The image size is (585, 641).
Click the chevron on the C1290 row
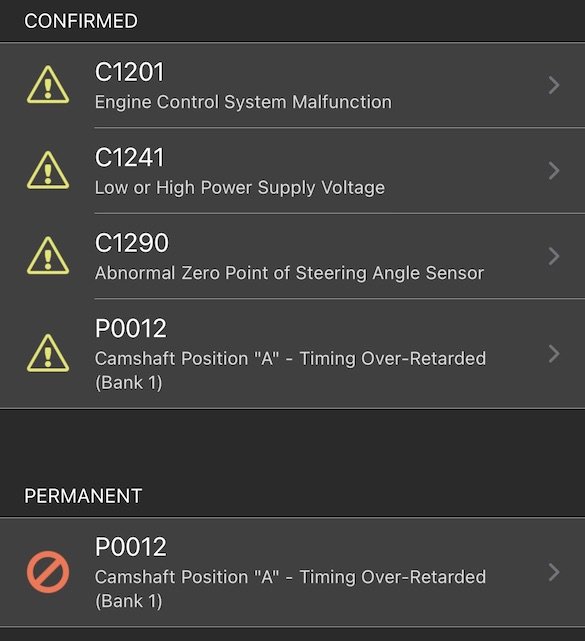pos(554,256)
